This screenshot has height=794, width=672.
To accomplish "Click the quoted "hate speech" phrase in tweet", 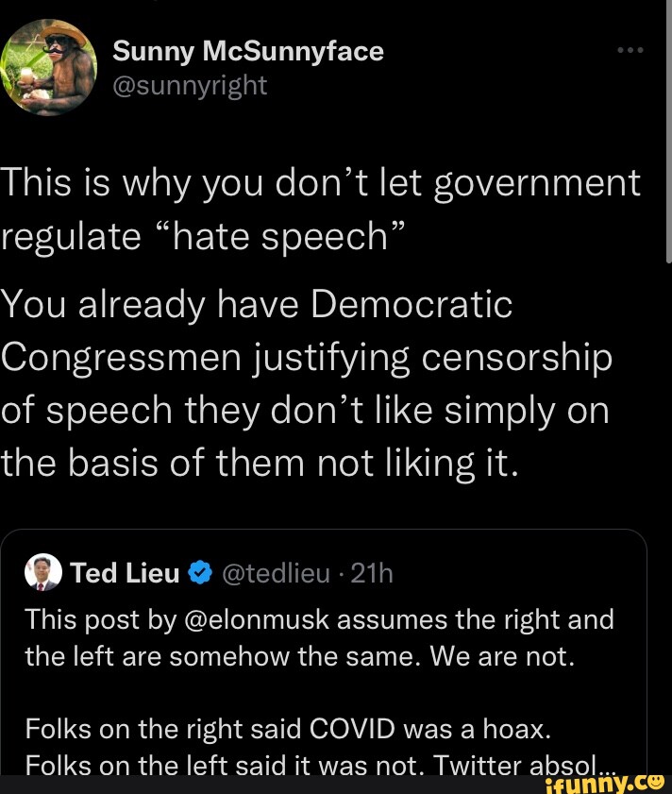I will pos(278,236).
